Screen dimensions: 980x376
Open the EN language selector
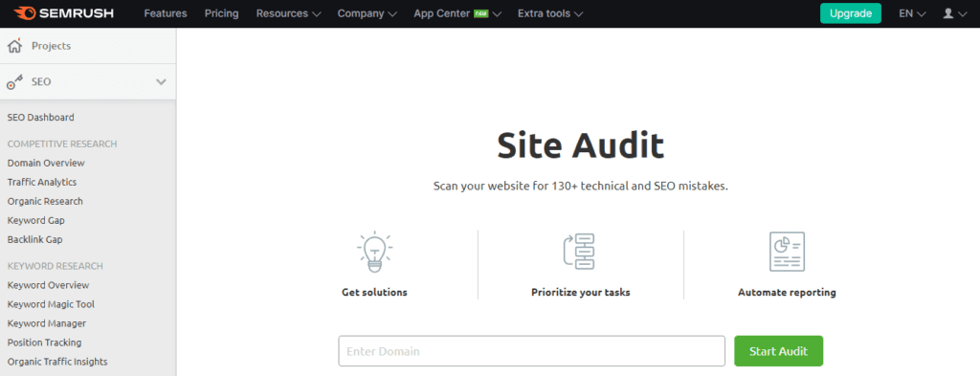(x=912, y=13)
